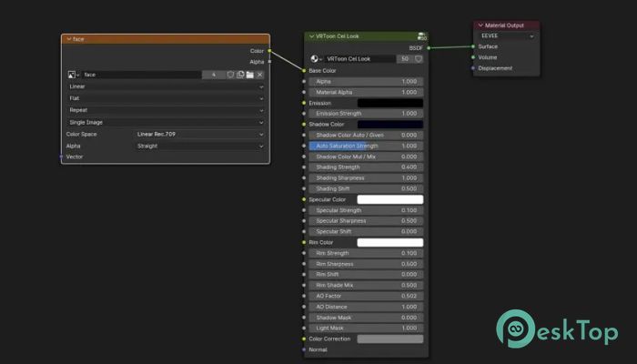The height and width of the screenshot is (364, 637).
Task: Click the AO Distance slider
Action: pos(366,307)
